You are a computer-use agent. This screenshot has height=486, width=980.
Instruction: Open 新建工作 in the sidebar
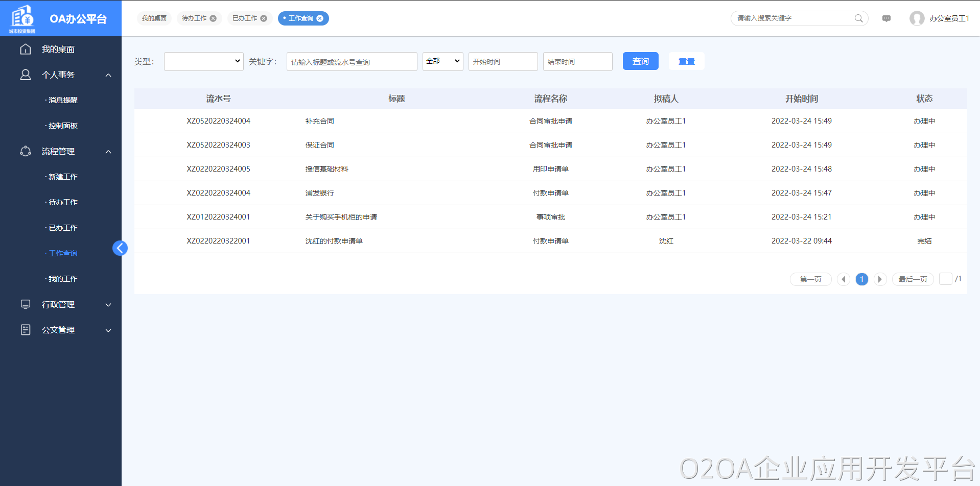click(x=63, y=177)
